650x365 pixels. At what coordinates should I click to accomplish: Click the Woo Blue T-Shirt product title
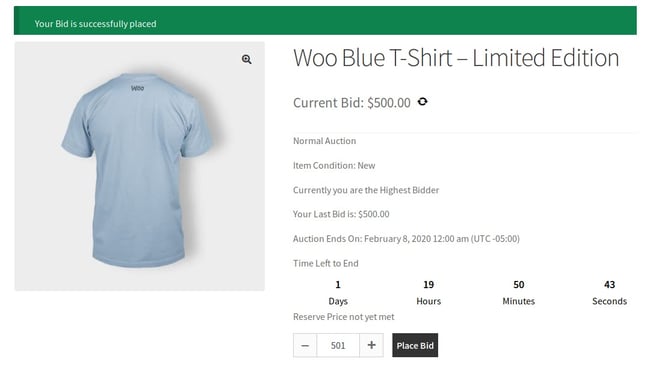click(456, 58)
